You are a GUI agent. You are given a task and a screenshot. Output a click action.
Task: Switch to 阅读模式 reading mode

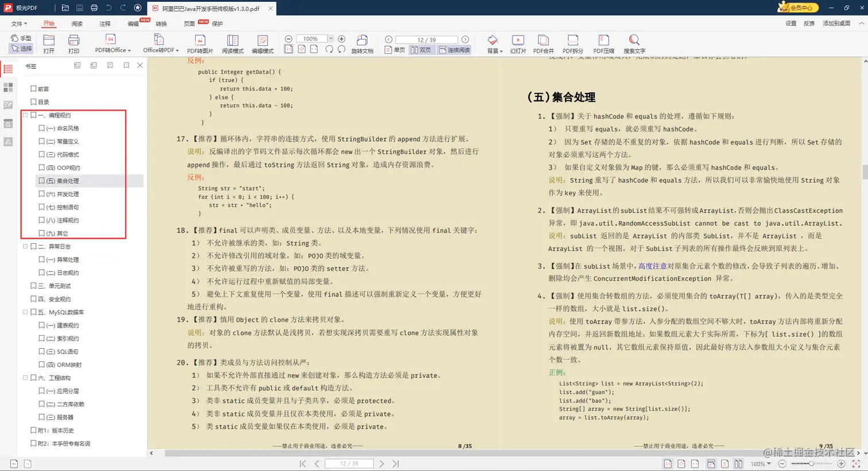(232, 44)
